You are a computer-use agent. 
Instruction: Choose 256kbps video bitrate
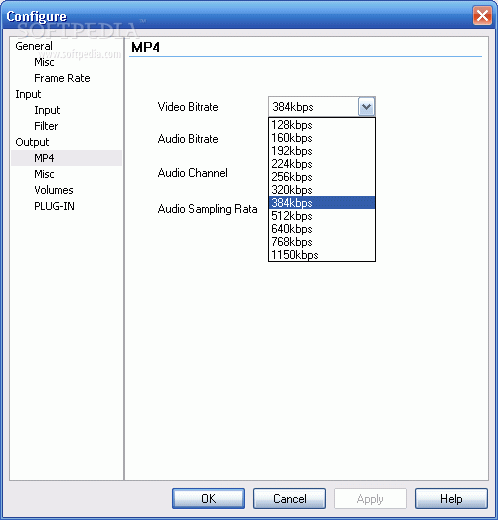[322, 177]
